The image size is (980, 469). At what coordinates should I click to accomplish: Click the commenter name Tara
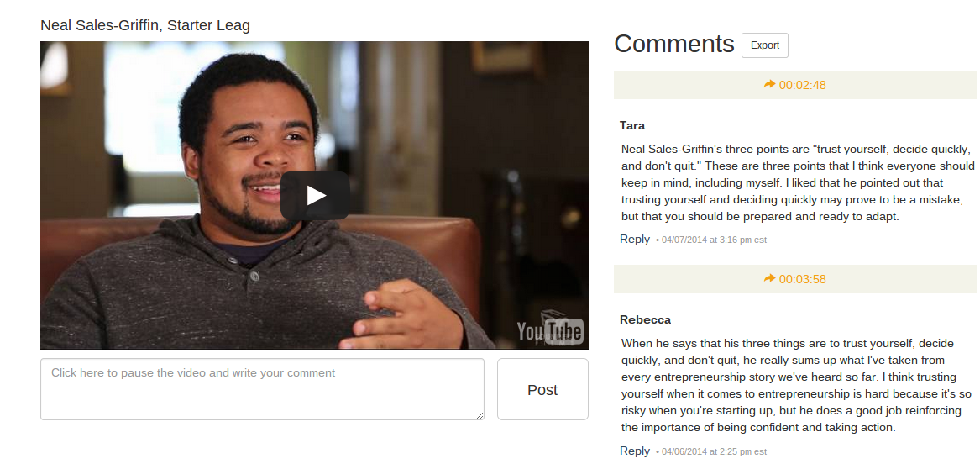pyautogui.click(x=631, y=125)
